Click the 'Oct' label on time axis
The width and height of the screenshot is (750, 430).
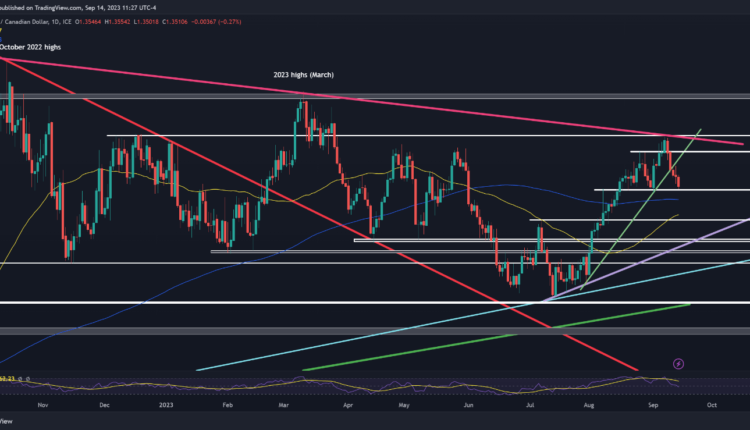710,408
